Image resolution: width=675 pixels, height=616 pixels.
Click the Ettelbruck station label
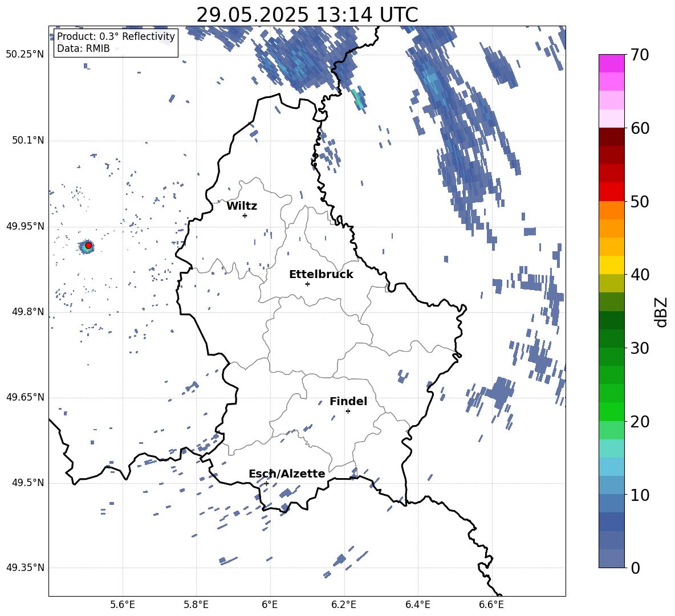click(321, 275)
